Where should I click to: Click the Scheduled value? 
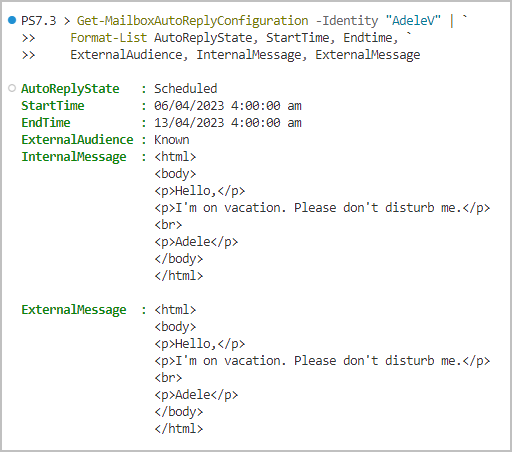(186, 89)
